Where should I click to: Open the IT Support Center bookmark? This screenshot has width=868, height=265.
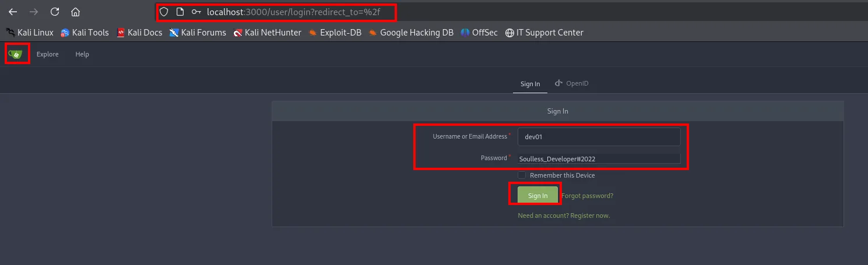[544, 33]
